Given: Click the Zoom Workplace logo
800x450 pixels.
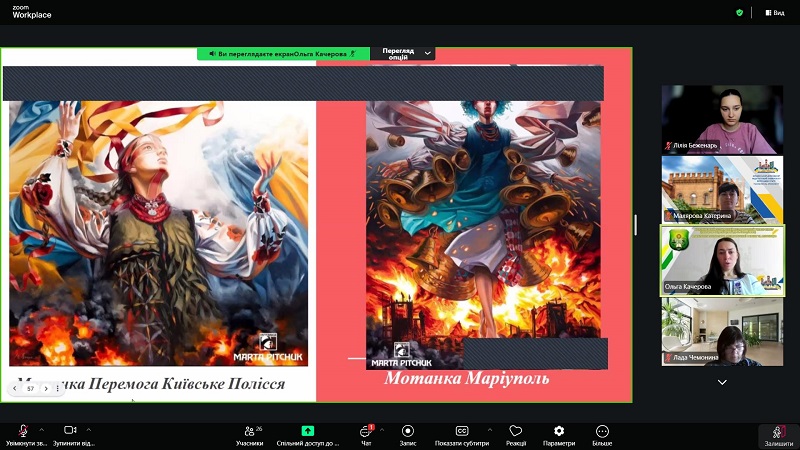Looking at the screenshot, I should (x=32, y=12).
